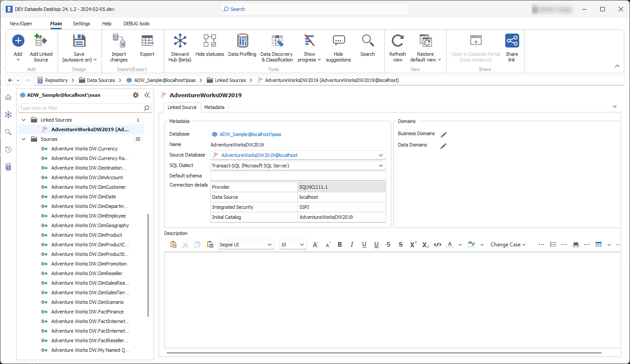Select the Main ribbon tab
The width and height of the screenshot is (630, 364).
tap(56, 24)
